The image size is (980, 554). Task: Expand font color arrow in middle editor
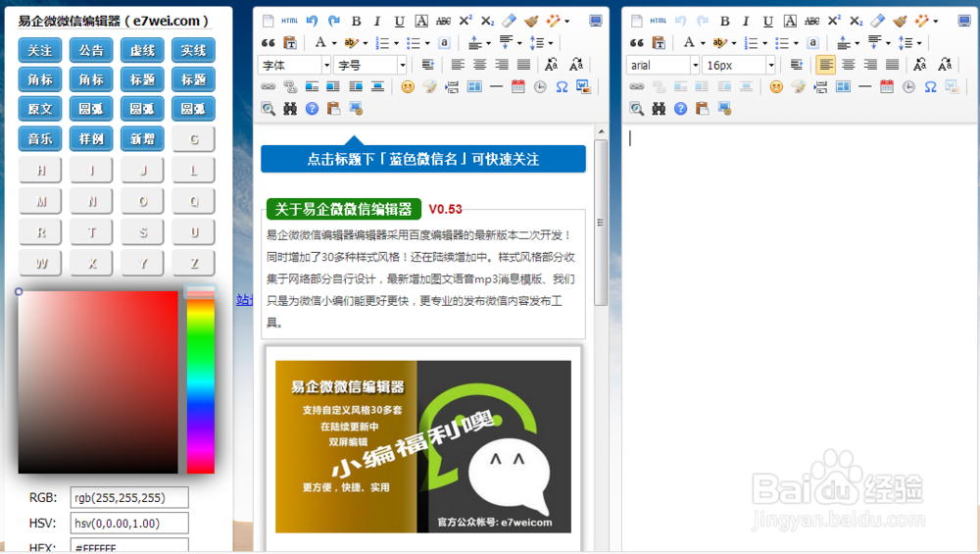[334, 43]
